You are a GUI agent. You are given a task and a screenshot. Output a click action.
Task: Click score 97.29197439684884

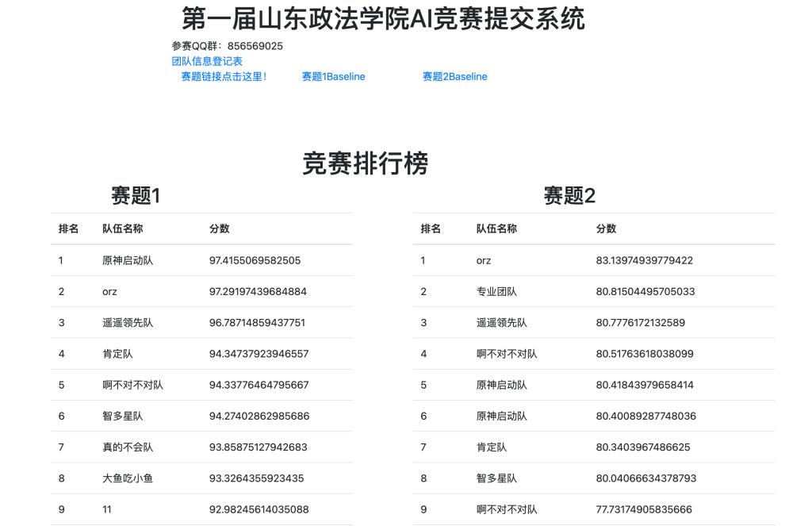point(258,292)
